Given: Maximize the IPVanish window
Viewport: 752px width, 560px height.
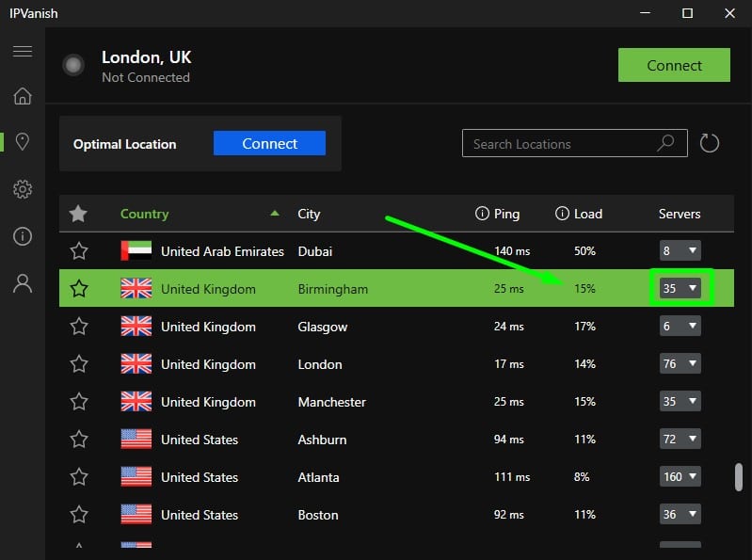Looking at the screenshot, I should [x=687, y=13].
